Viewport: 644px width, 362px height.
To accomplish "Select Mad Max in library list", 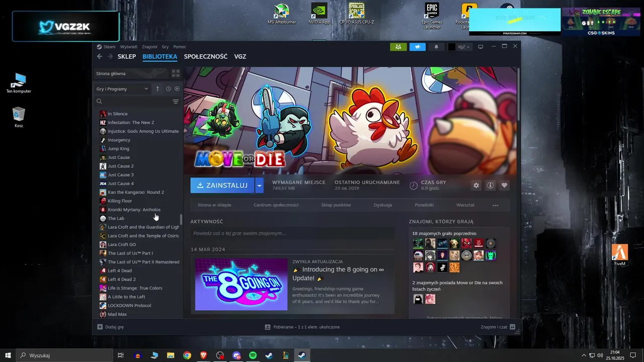I will (117, 314).
